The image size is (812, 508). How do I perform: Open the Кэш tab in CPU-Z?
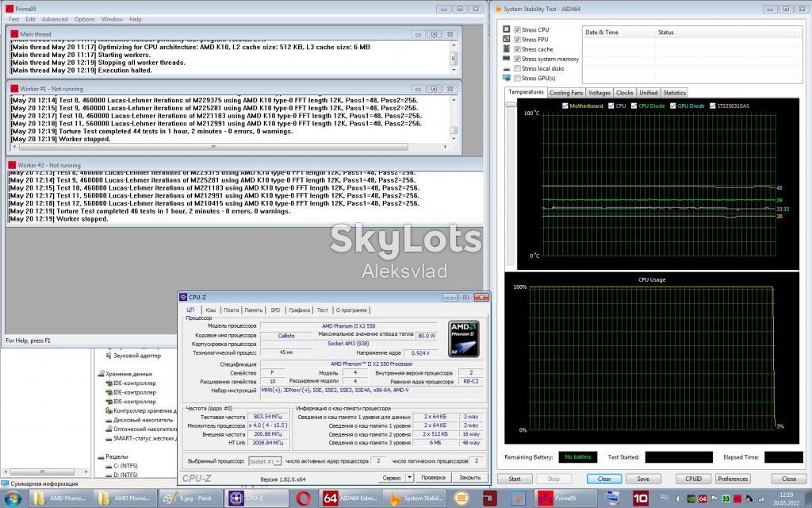click(211, 310)
